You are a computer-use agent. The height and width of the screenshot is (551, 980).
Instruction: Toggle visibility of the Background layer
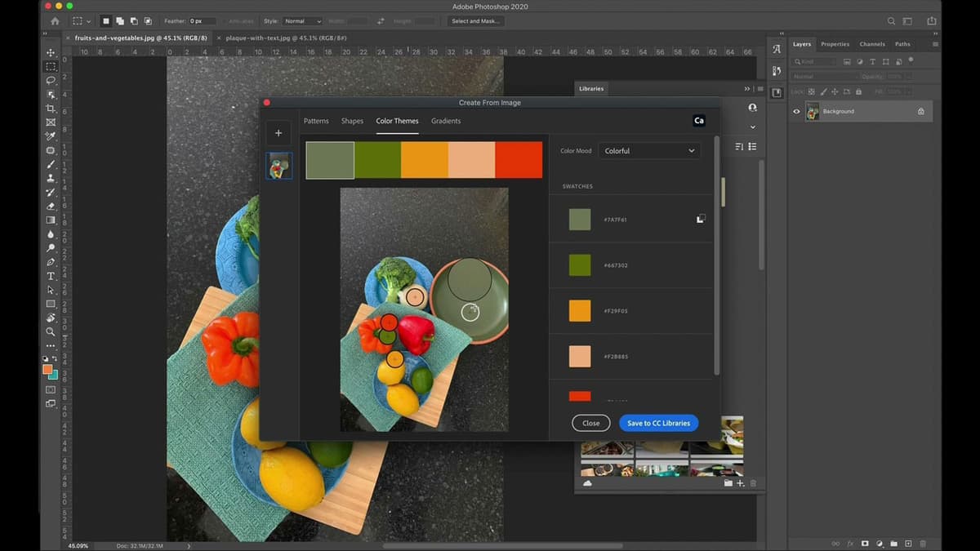point(796,112)
